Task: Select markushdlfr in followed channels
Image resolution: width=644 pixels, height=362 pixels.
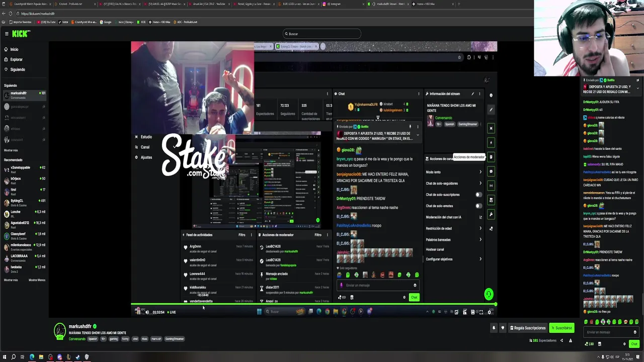Action: (x=24, y=95)
